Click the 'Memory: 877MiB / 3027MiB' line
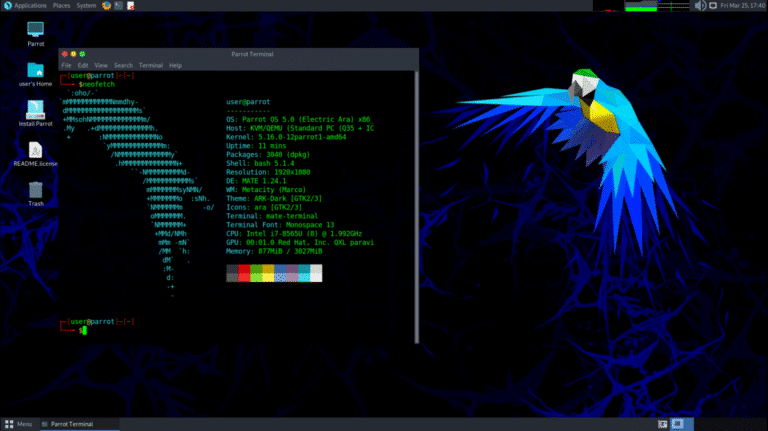This screenshot has width=768, height=431. (274, 251)
